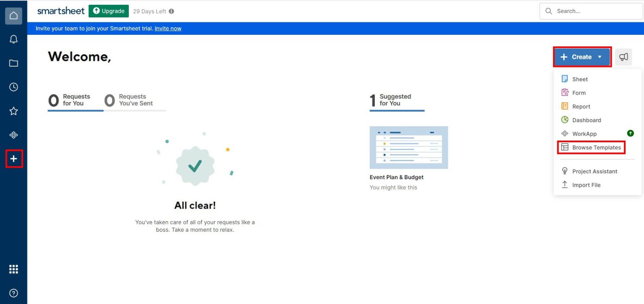The height and width of the screenshot is (304, 644).
Task: Open the WorkApps sidebar icon
Action: click(13, 135)
